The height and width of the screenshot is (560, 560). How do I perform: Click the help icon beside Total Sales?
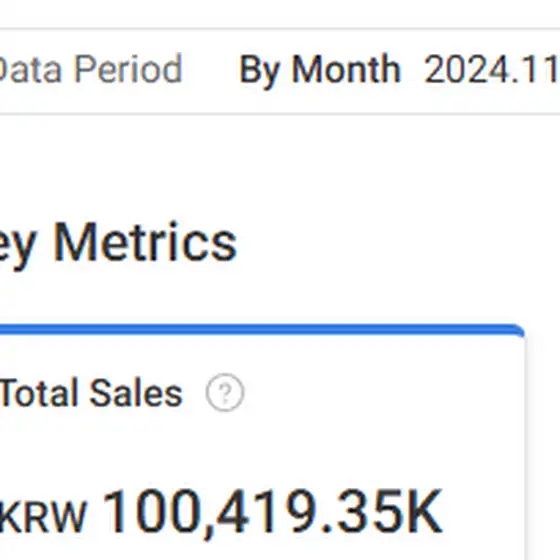click(225, 392)
